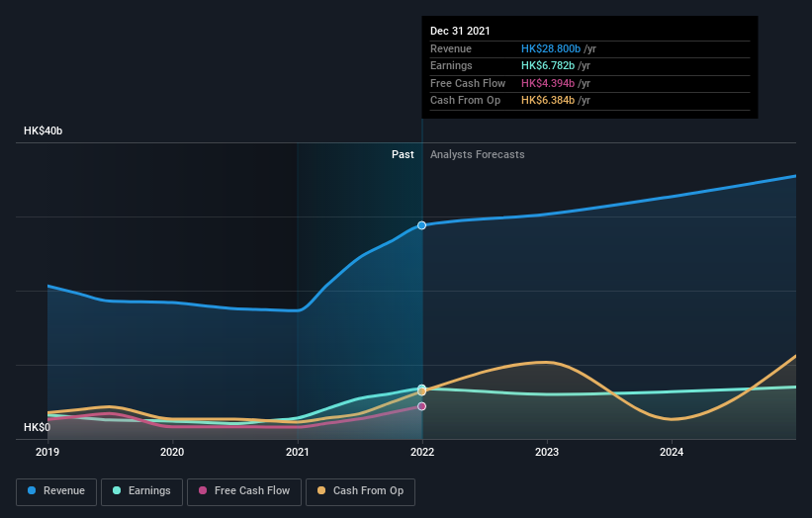Screen dimensions: 812x518
Task: Click the HK$6.782b earnings value
Action: [548, 65]
